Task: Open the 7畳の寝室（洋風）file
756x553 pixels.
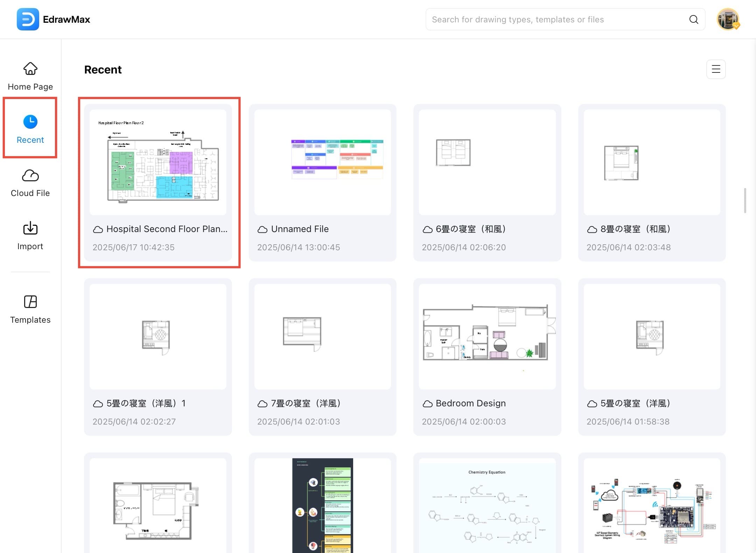Action: 322,336
